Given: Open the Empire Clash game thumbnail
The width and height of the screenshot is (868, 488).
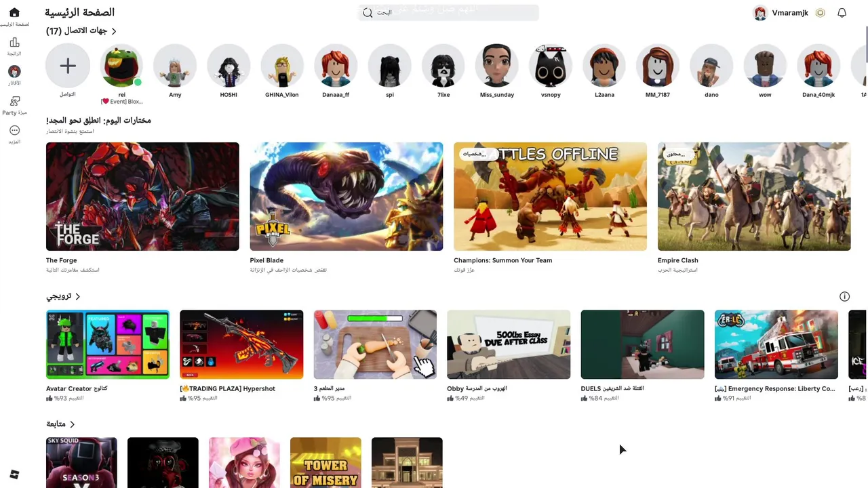Looking at the screenshot, I should pos(754,197).
